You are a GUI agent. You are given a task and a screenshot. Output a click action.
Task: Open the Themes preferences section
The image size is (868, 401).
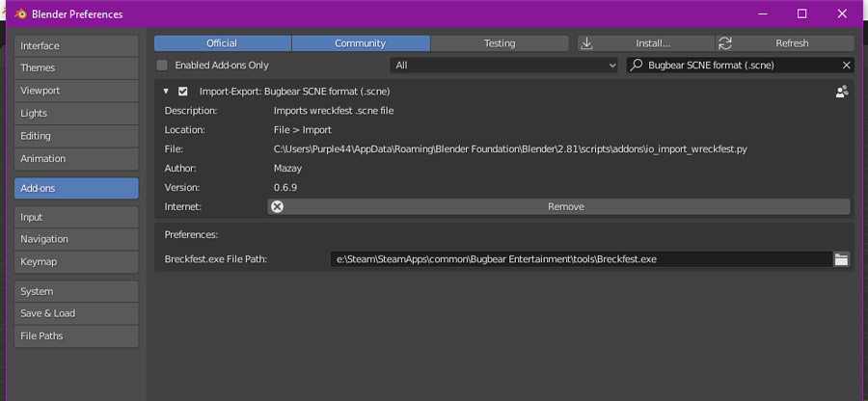[x=76, y=68]
